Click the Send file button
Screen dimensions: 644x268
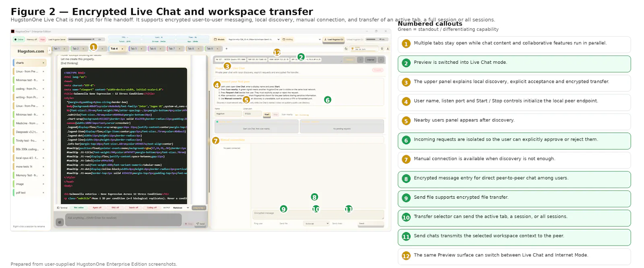click(x=284, y=223)
